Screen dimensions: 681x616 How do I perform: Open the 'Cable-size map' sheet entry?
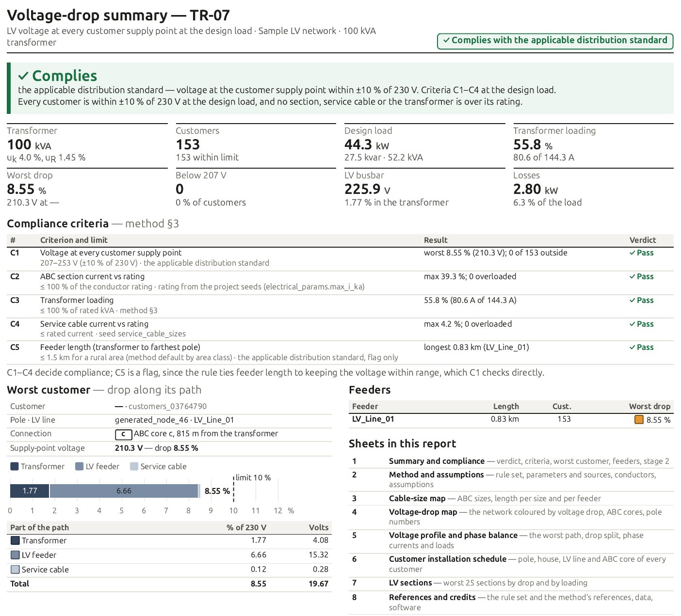pos(511,499)
